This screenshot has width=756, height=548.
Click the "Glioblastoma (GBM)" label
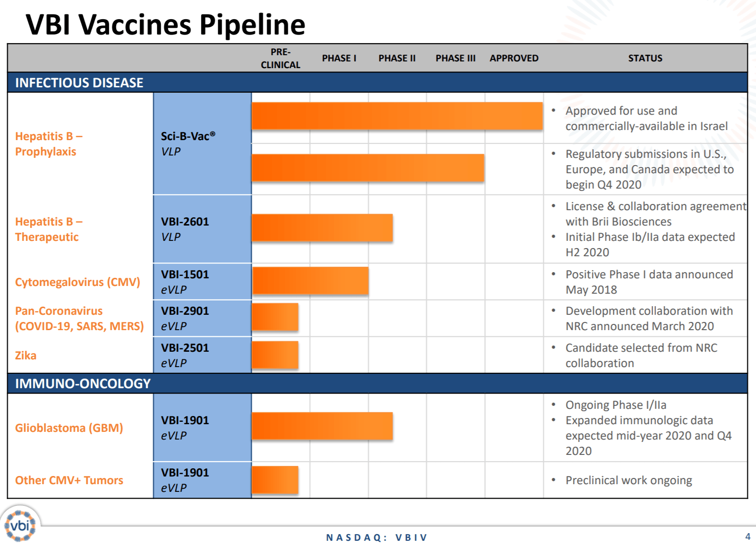tap(69, 428)
